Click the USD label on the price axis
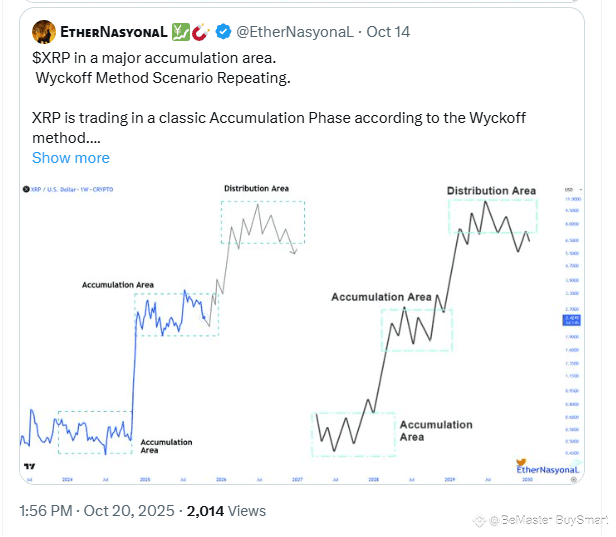 pos(570,189)
